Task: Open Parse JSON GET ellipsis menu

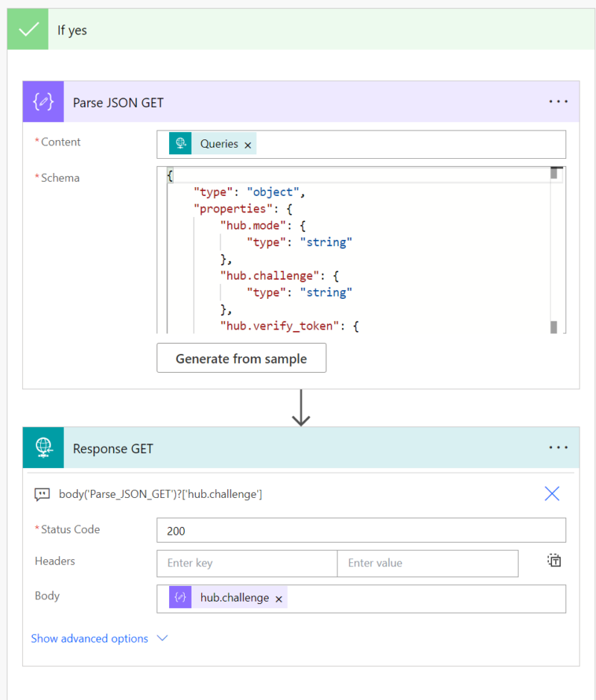Action: 558,102
